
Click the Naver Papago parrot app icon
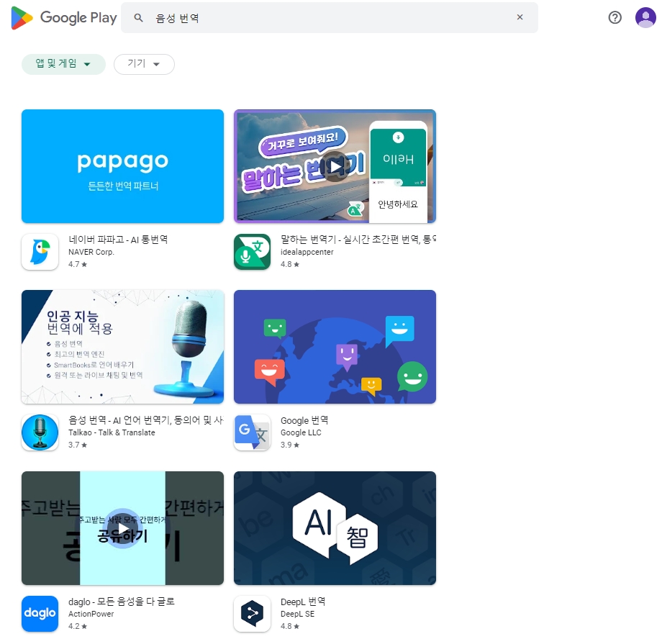pyautogui.click(x=40, y=252)
